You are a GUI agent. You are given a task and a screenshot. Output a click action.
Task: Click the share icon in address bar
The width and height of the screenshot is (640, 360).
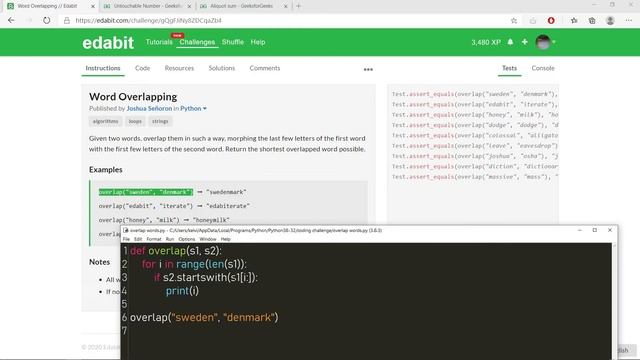pos(533,20)
